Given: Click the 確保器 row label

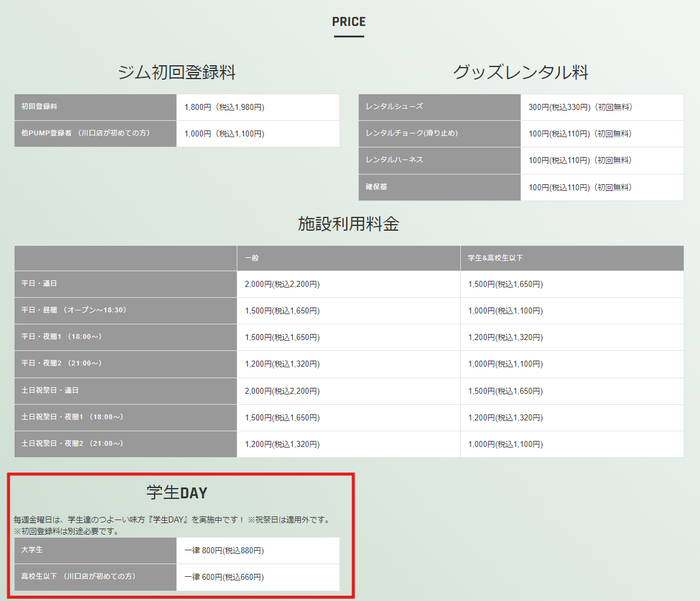Looking at the screenshot, I should [x=376, y=187].
